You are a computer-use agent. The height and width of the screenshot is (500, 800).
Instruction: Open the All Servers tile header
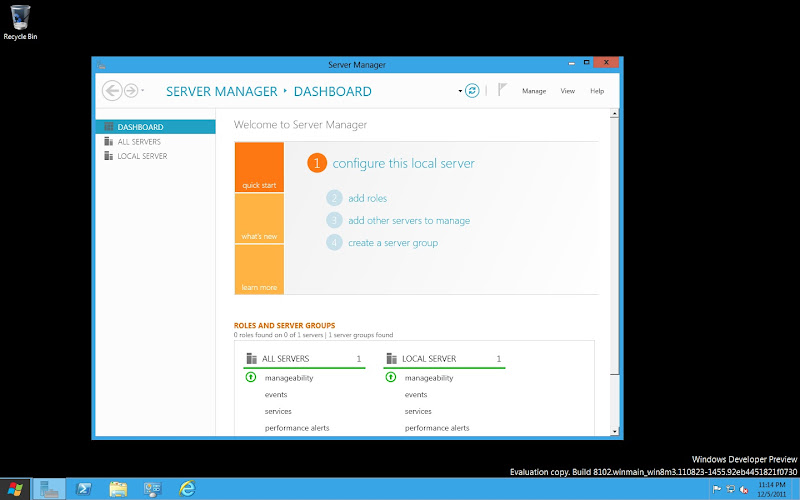[x=304, y=359]
